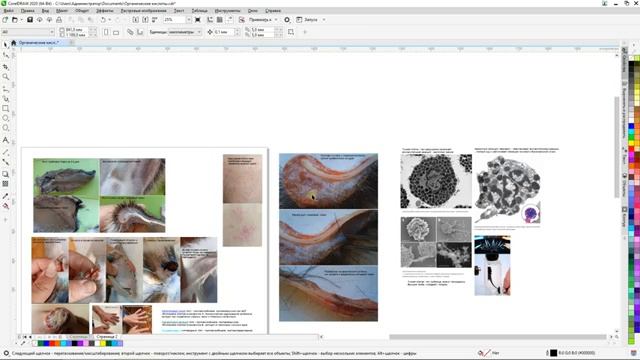640x360 pixels.
Task: Click the Export icon in toolbar
Action: pos(145,20)
